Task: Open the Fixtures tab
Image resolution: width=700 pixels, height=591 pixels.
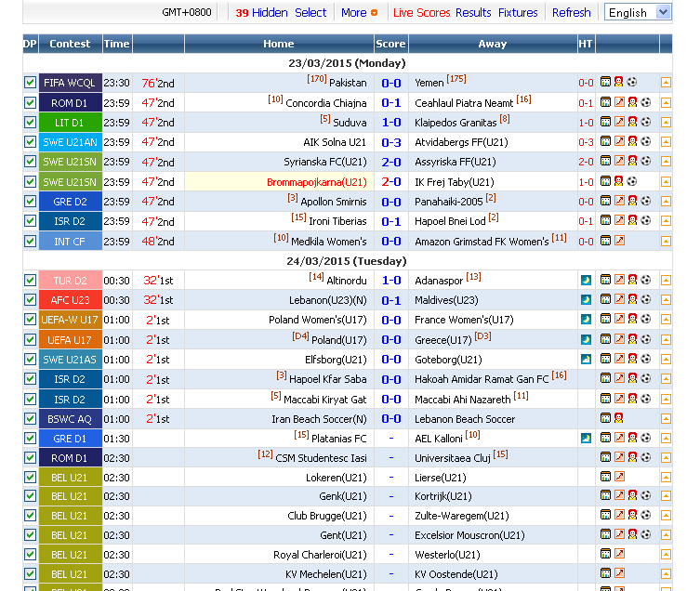Action: point(518,12)
